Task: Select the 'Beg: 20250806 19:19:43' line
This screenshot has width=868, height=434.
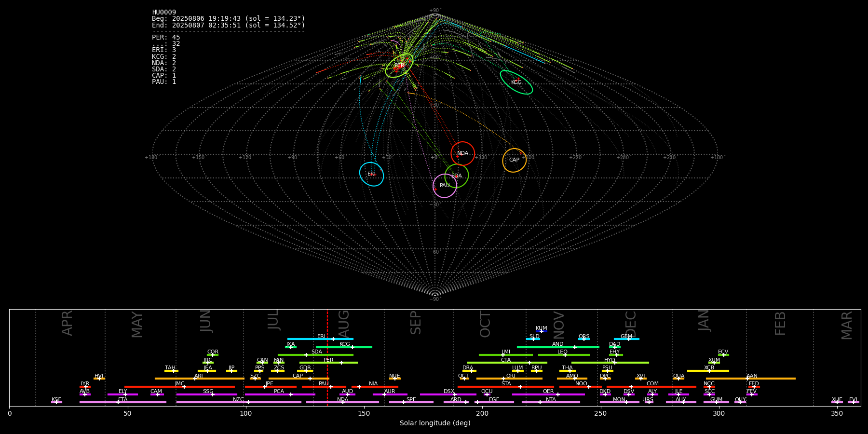Action: click(x=229, y=19)
